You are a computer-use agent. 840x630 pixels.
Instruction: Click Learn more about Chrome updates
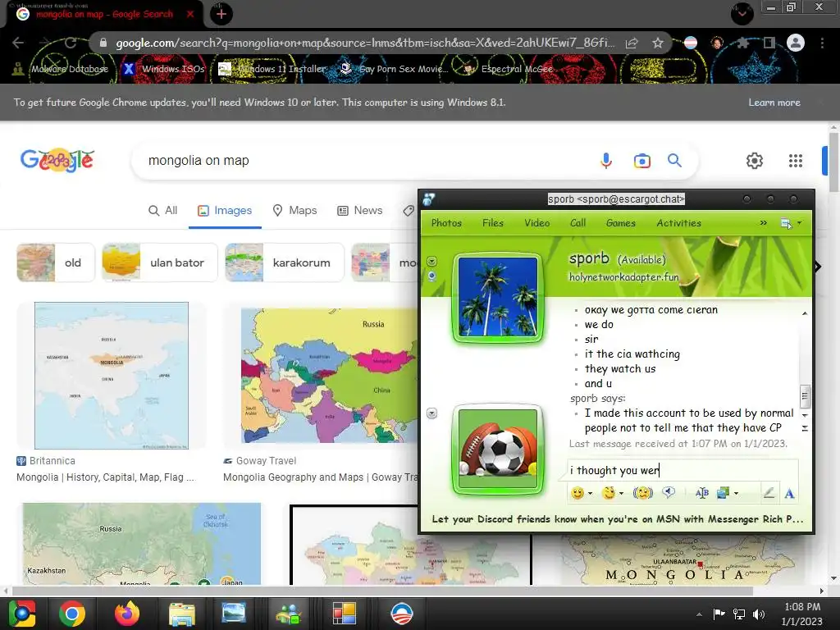[774, 103]
